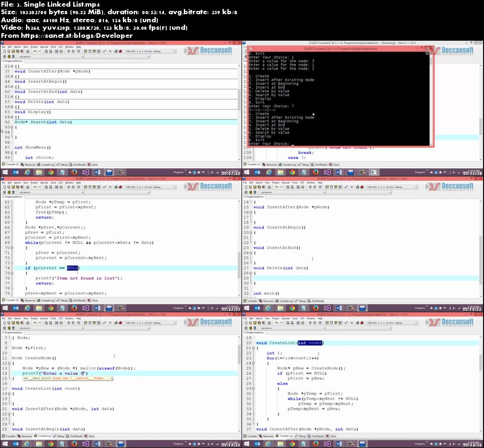Collapse the Delete function body at line 28
484x448 pixels.
pyautogui.click(x=251, y=273)
